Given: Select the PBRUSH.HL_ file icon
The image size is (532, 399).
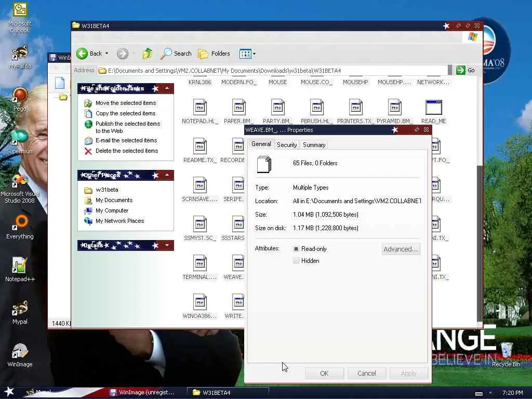Looking at the screenshot, I should pos(316,107).
